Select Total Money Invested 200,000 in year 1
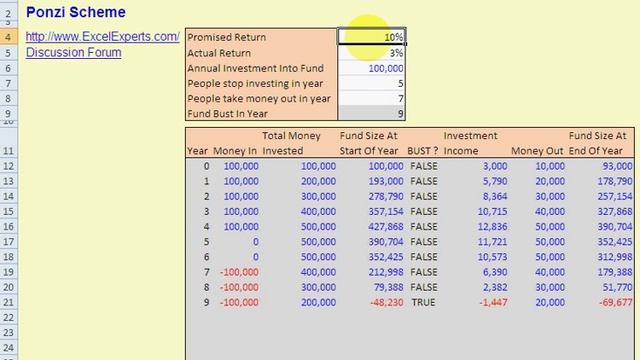This screenshot has height=360, width=640. (318, 181)
